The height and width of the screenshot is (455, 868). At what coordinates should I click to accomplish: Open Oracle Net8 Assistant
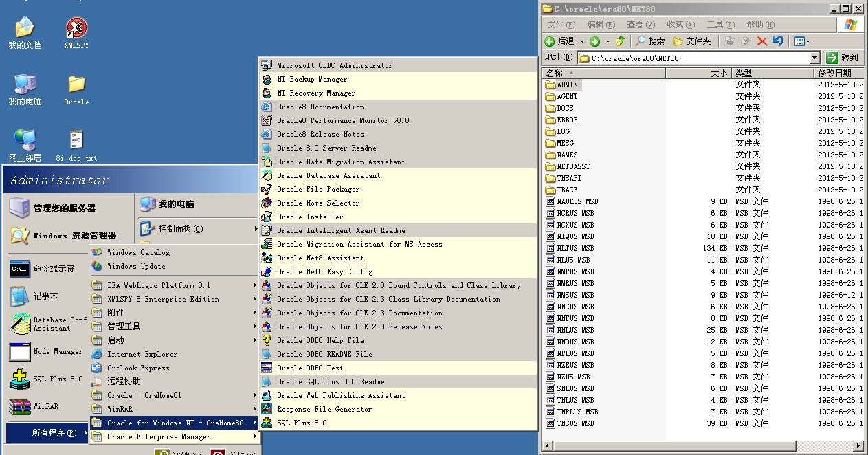[x=398, y=258]
